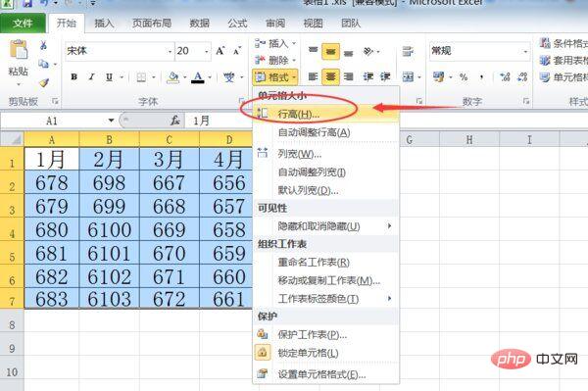Toggle Bold formatting
This screenshot has width=588, height=391.
(x=74, y=76)
